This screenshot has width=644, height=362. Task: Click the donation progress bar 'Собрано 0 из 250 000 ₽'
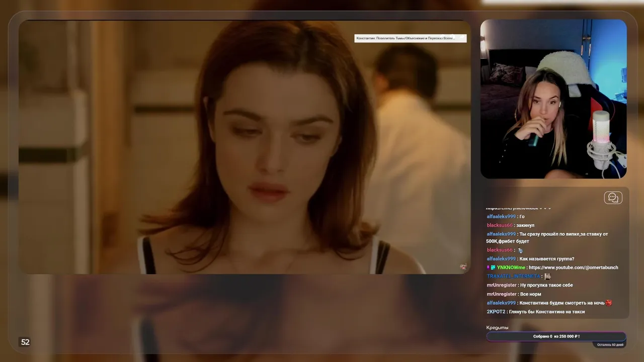point(556,336)
